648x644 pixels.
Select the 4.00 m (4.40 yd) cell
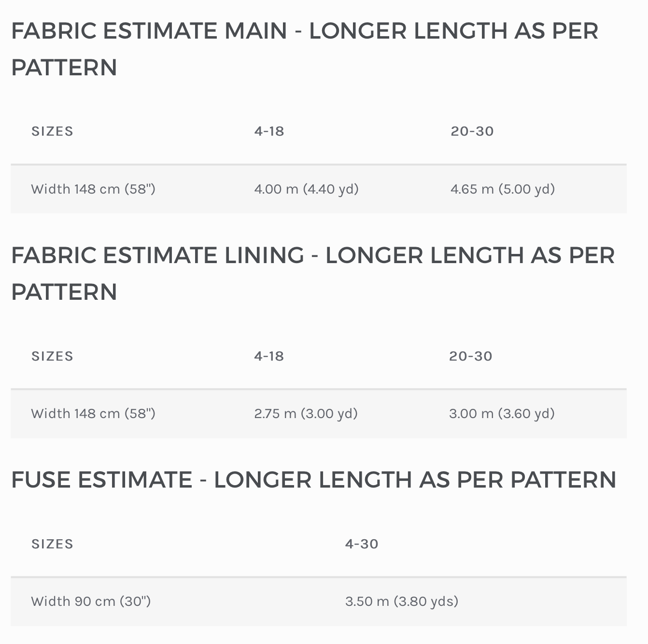(x=307, y=189)
